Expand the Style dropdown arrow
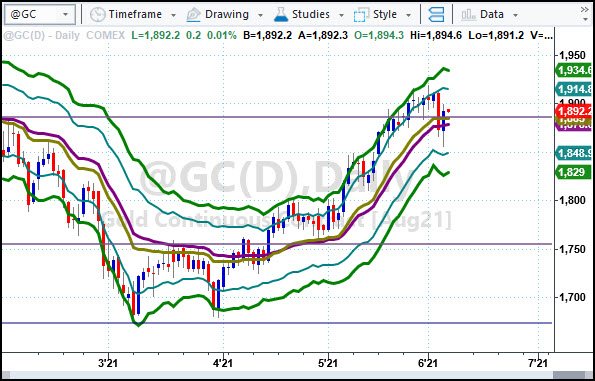Viewport: 595px width, 381px height. pyautogui.click(x=408, y=16)
